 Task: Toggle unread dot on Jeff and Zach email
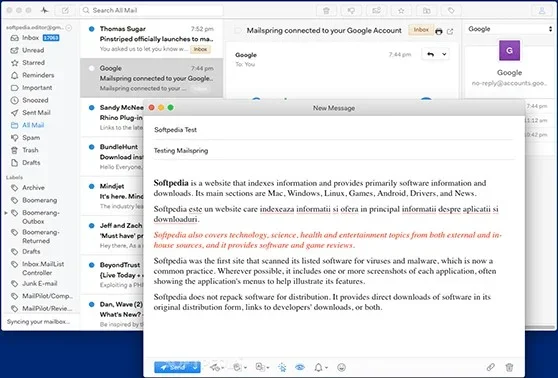(x=91, y=226)
